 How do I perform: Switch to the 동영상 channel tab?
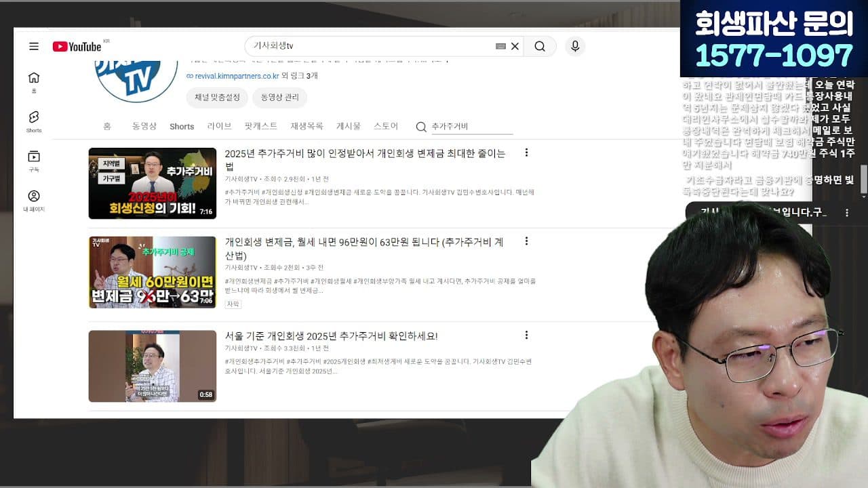(144, 126)
